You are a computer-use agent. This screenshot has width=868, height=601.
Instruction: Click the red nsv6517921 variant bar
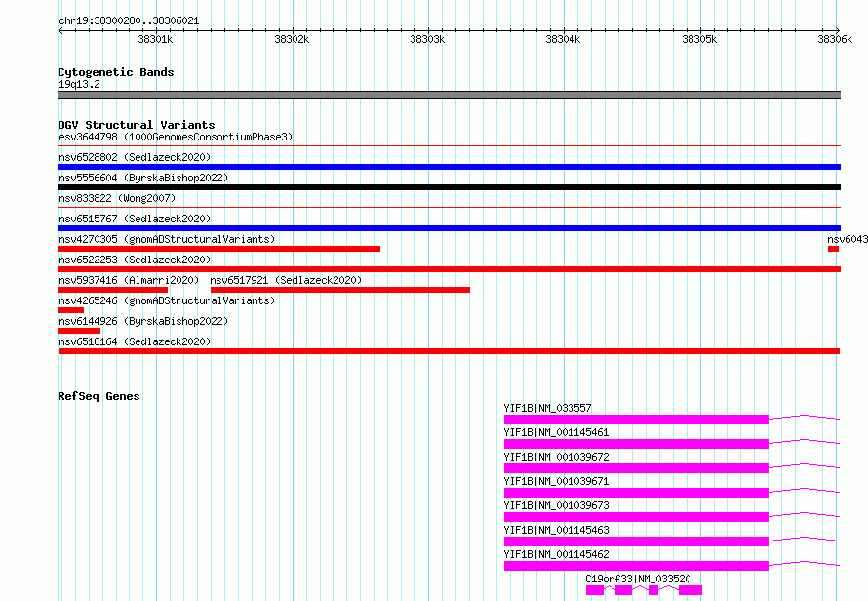point(340,290)
